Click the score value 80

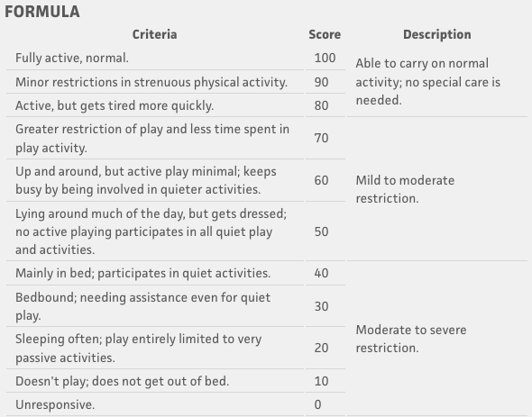(321, 105)
